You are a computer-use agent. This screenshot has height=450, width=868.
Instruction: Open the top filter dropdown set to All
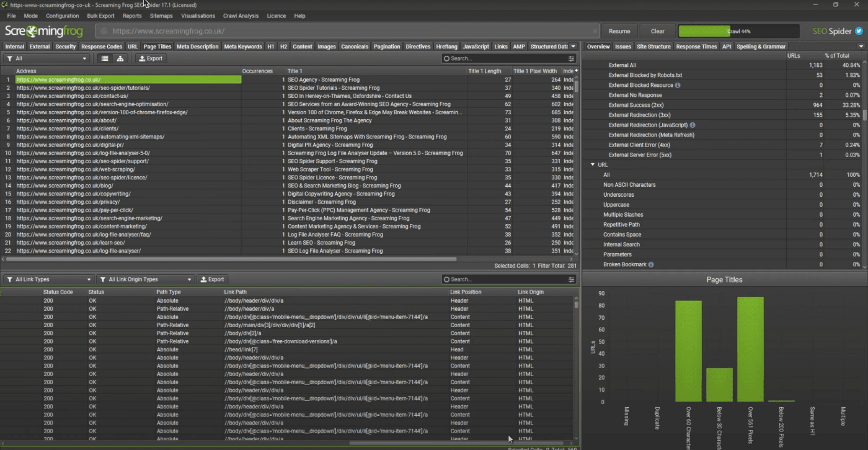point(46,58)
